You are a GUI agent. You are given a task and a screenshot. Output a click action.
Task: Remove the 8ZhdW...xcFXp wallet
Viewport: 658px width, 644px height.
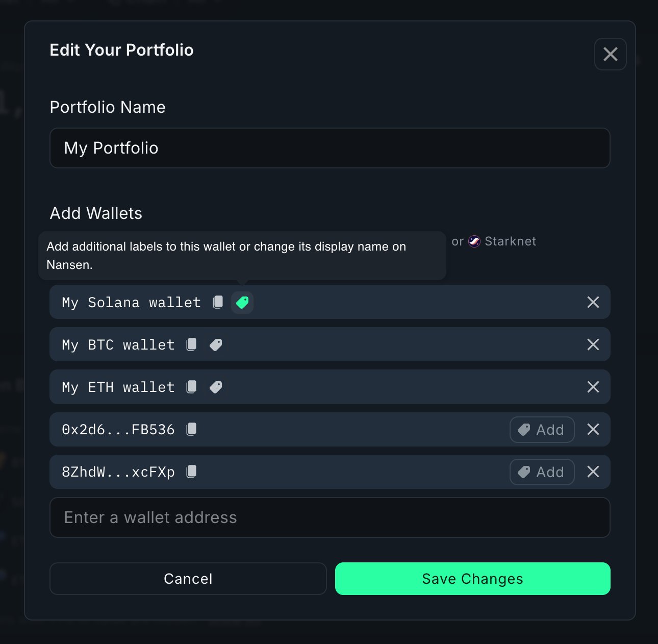pyautogui.click(x=593, y=472)
